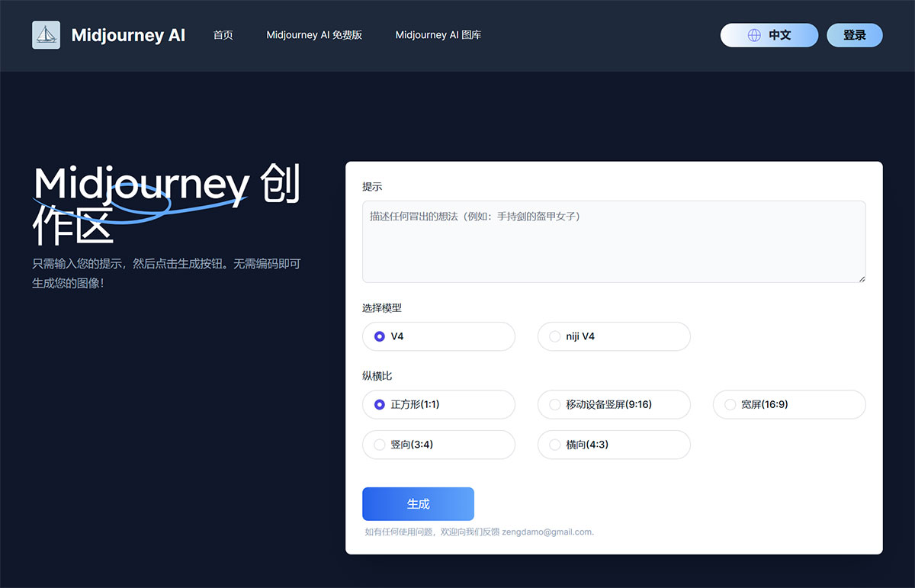Open the 首页 menu item

223,35
